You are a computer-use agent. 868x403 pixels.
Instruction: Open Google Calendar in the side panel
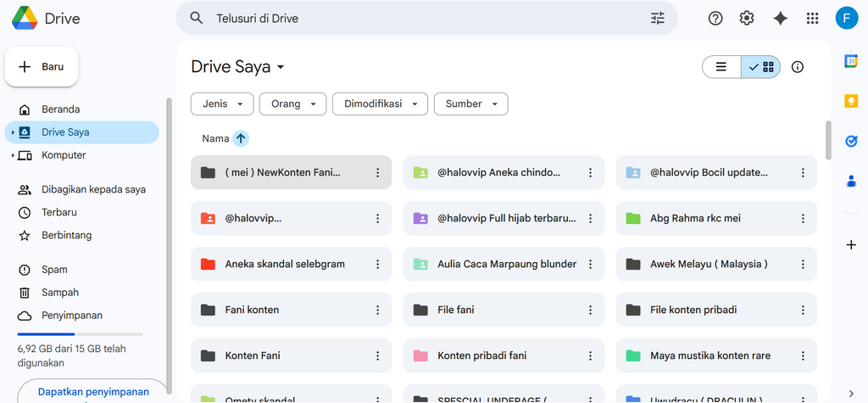[x=851, y=61]
